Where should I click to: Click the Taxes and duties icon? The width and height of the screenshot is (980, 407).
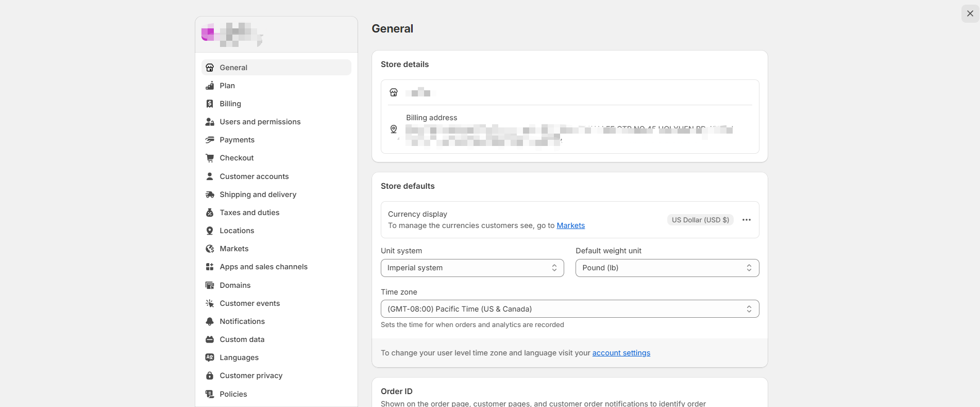(x=210, y=213)
